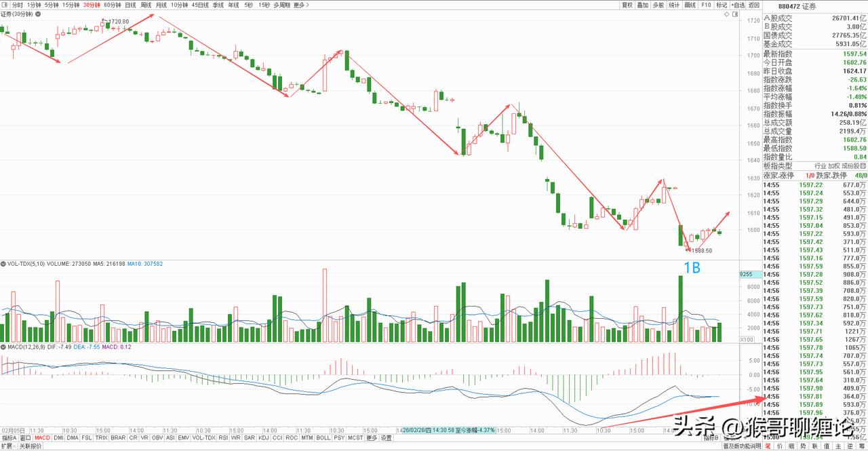Switch to 周线 weekly chart
Image resolution: width=868 pixels, height=451 pixels.
tap(146, 5)
